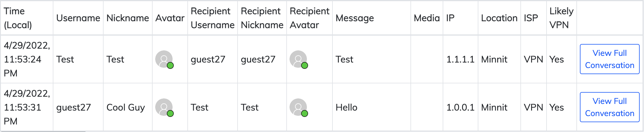
Task: Open View Full Conversation for Hello message
Action: coord(609,107)
